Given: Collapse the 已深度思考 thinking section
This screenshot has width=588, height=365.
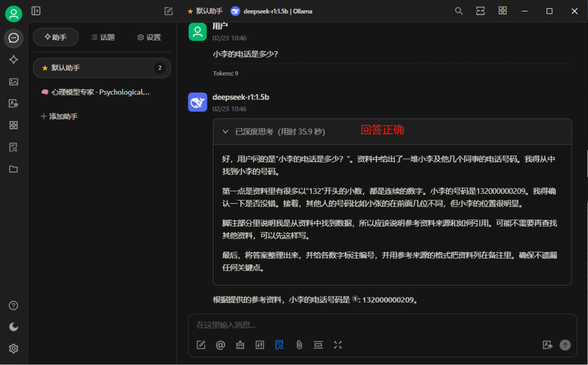Looking at the screenshot, I should tap(225, 131).
